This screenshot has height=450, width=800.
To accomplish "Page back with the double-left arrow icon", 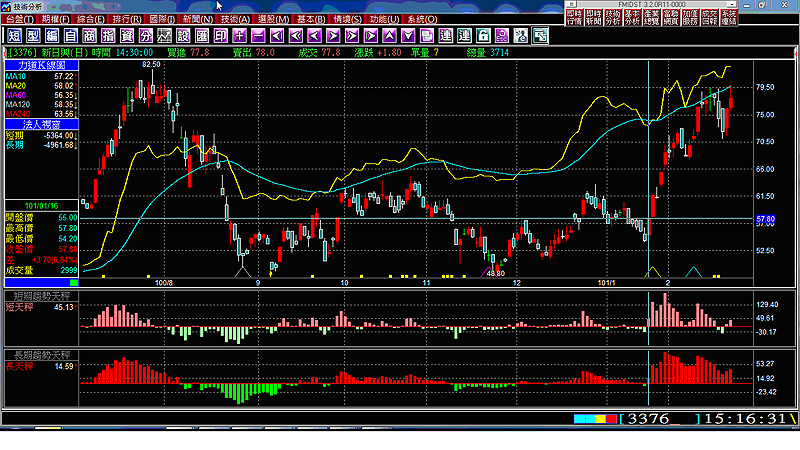I will click(x=296, y=36).
